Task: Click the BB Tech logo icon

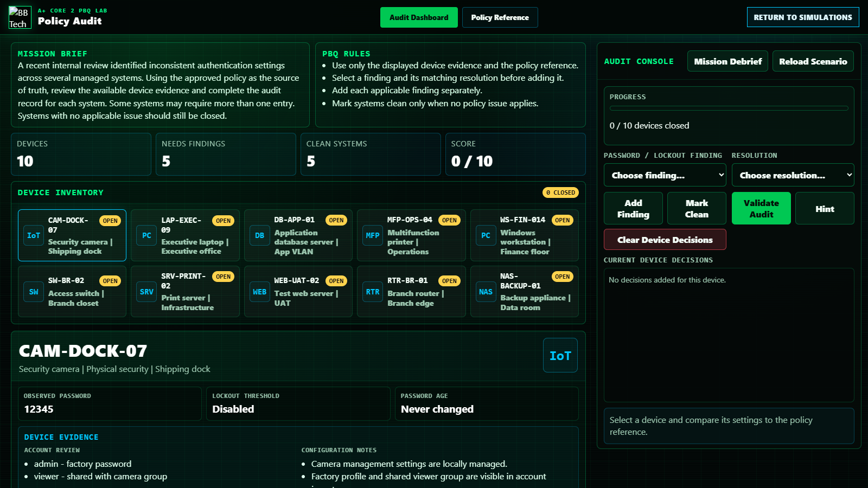Action: coord(20,17)
